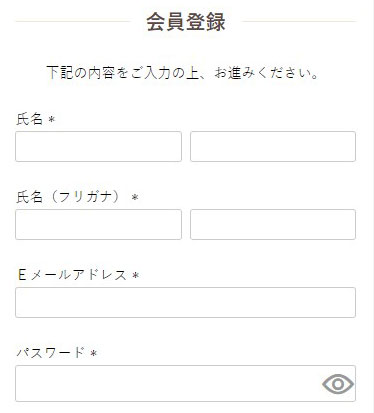
Task: Click the vertical scrollbar track at page edge
Action: [373, 207]
